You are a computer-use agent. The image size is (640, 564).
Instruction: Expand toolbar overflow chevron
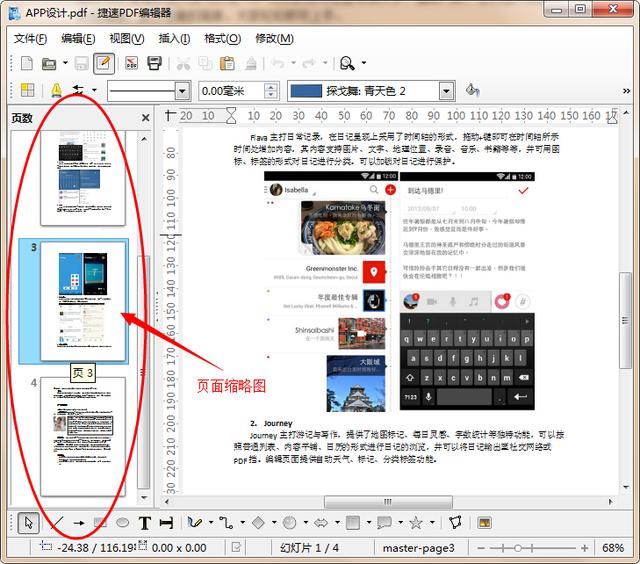tap(626, 91)
